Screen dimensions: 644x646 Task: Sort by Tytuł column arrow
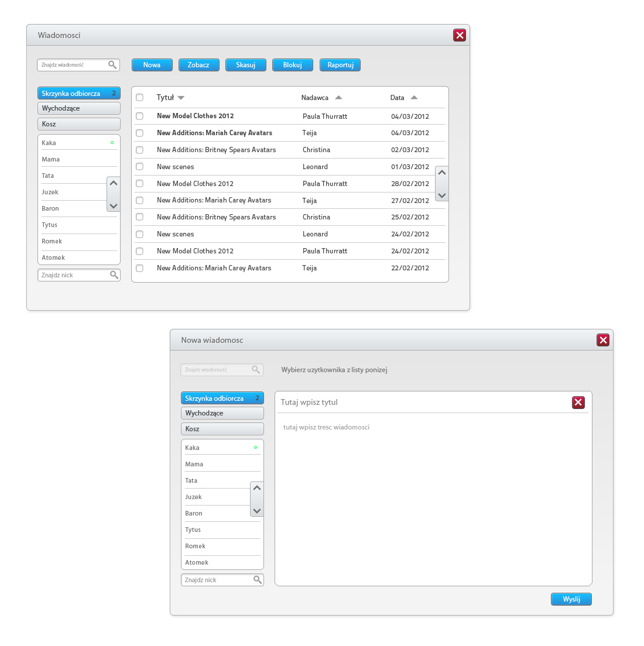click(181, 98)
